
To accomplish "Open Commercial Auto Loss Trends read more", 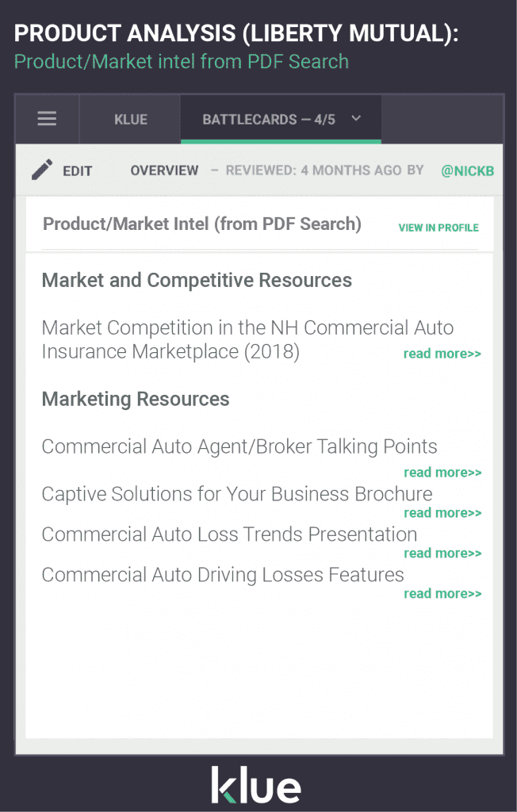I will pos(442,553).
